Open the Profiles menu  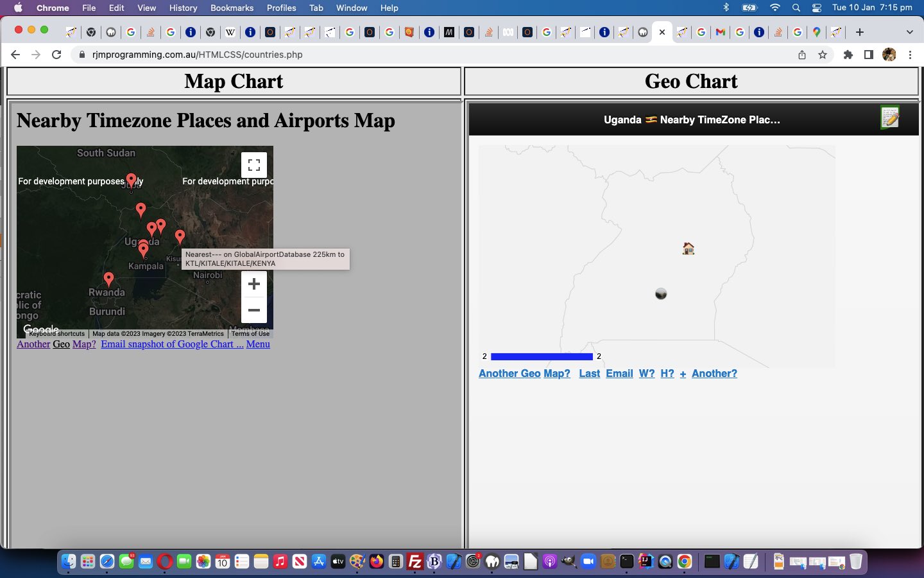281,8
